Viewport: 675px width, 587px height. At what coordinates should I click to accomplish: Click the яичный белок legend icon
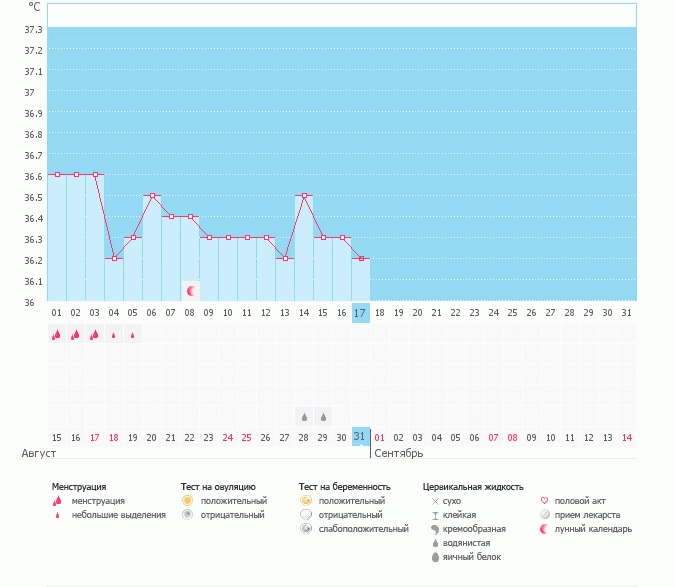pyautogui.click(x=435, y=557)
